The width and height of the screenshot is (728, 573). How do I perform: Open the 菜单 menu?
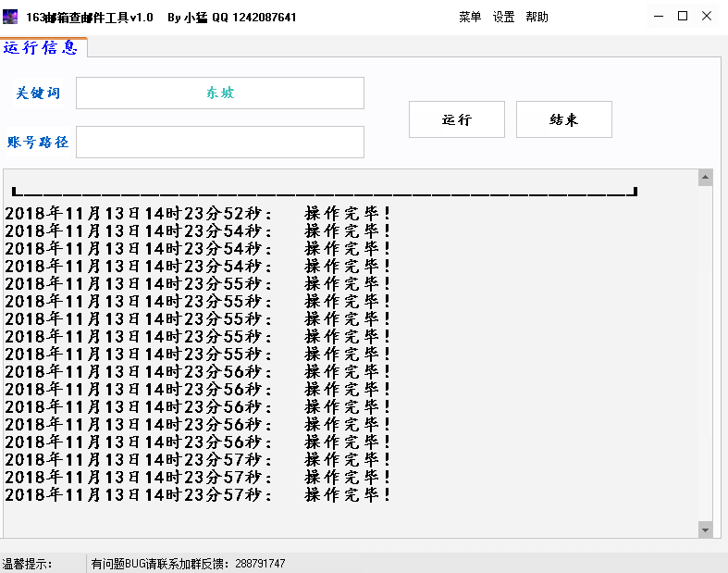[x=470, y=18]
